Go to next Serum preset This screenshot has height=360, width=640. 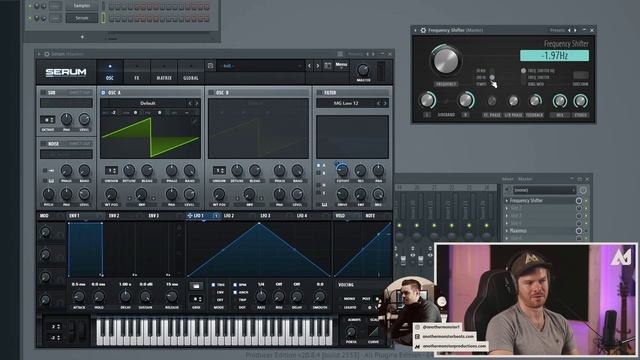(x=318, y=66)
